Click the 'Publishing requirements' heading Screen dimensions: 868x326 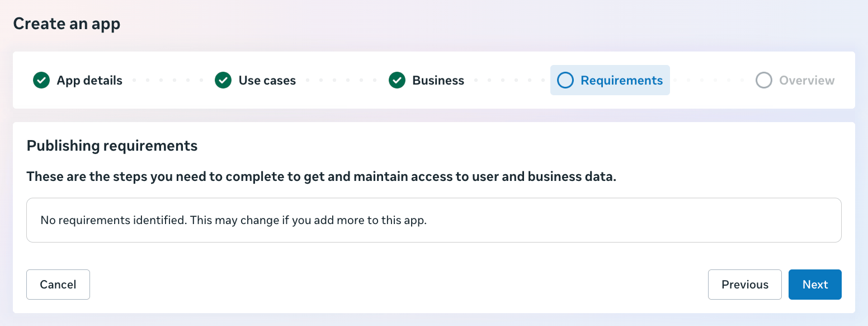click(x=112, y=146)
